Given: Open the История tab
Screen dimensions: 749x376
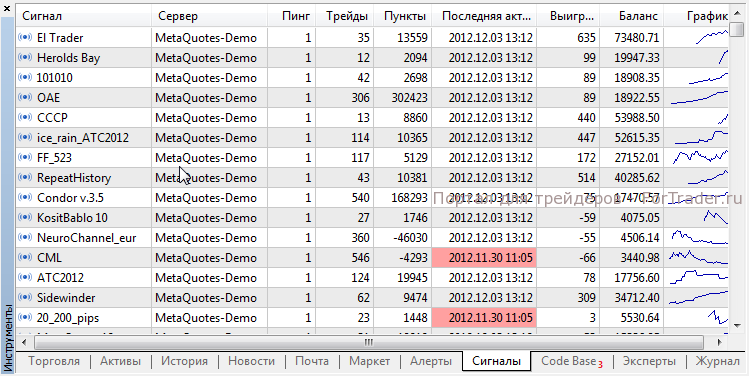Looking at the screenshot, I should click(184, 361).
